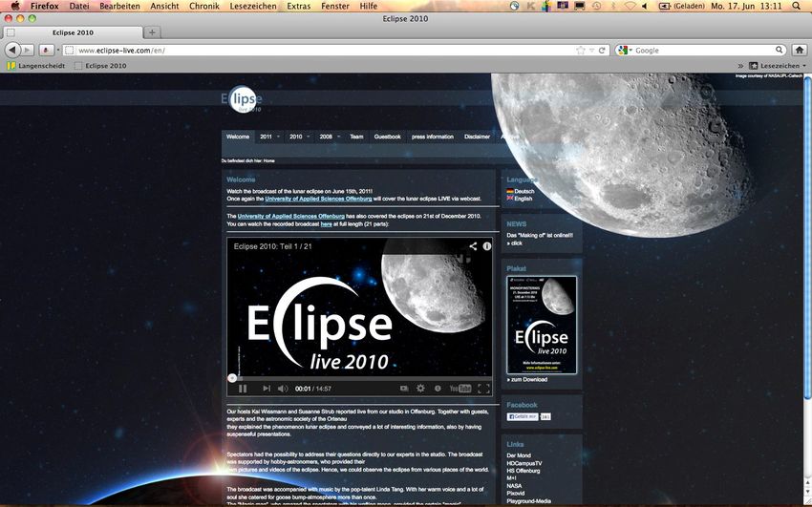812x507 pixels.
Task: Open the Bearbeiten menu
Action: click(119, 7)
